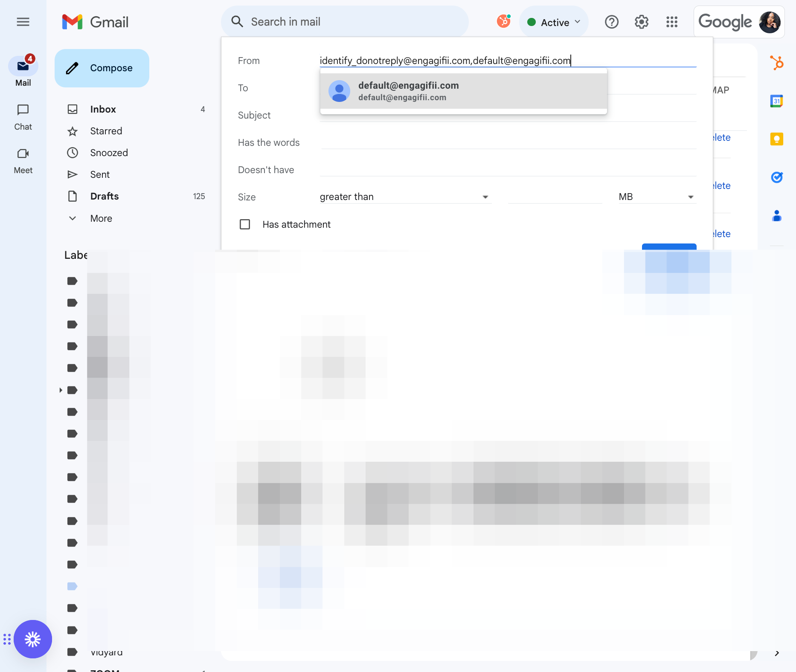Open the Active status dropdown
The height and width of the screenshot is (672, 796).
pyautogui.click(x=554, y=22)
